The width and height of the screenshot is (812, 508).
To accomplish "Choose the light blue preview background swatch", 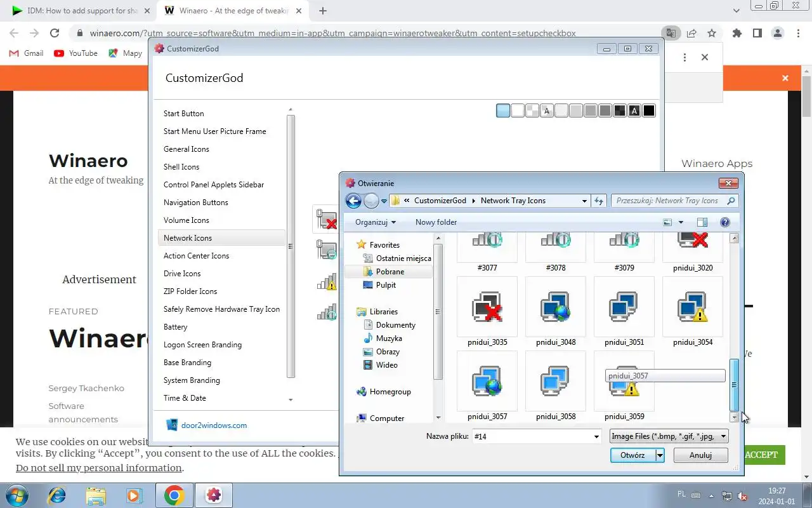I will 502,111.
